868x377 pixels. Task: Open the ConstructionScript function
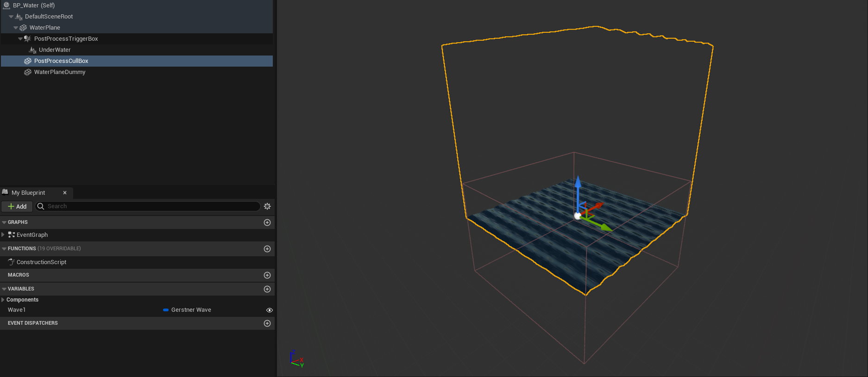(41, 262)
